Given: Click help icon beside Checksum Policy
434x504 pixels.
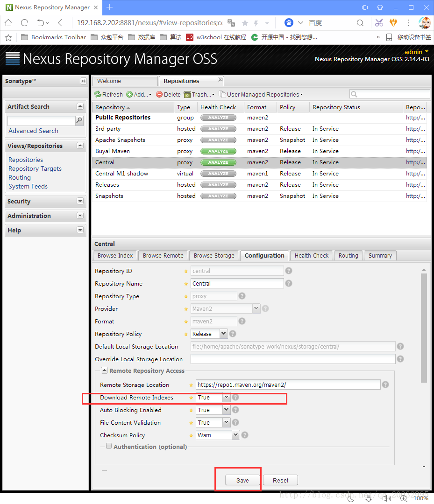Looking at the screenshot, I should [245, 435].
